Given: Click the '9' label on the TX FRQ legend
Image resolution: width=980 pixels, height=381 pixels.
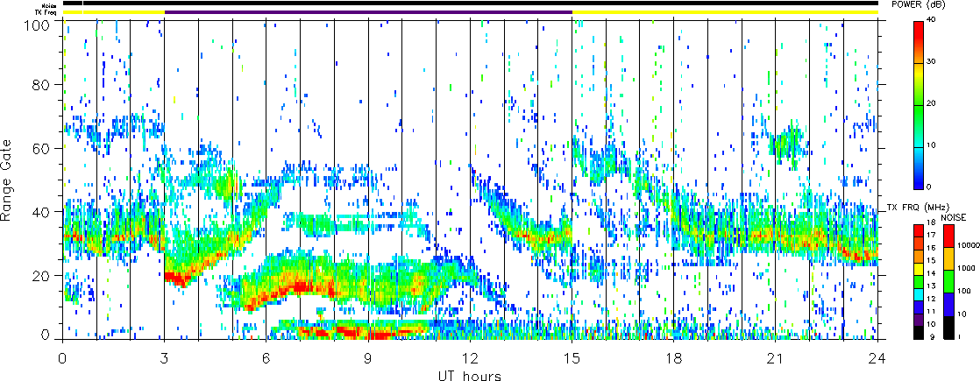Looking at the screenshot, I should point(932,336).
